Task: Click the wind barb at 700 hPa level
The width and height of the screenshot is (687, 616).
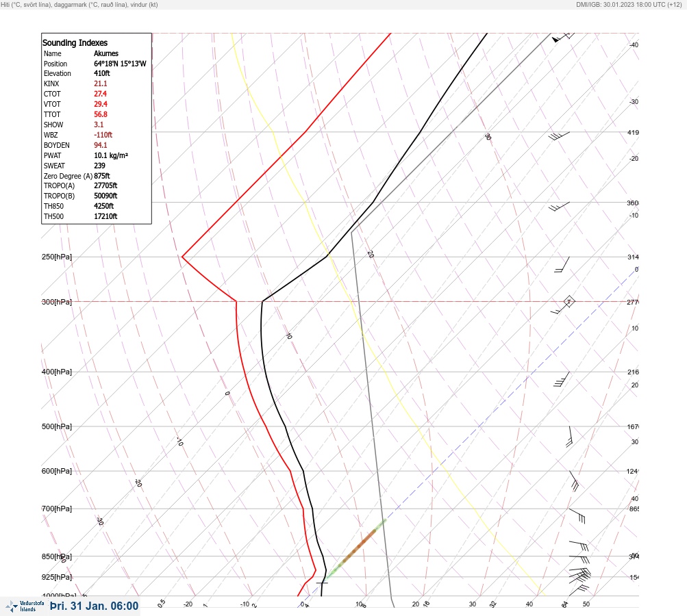Action: coord(577,515)
